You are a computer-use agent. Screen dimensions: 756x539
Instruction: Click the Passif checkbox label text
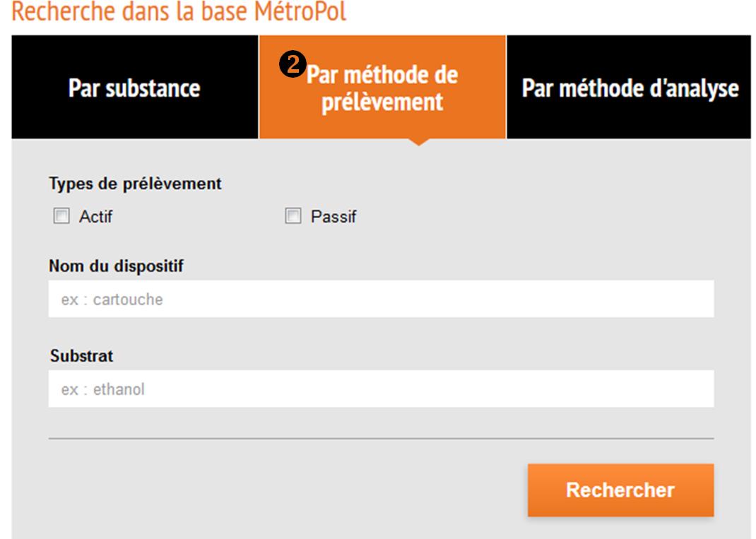pos(333,217)
